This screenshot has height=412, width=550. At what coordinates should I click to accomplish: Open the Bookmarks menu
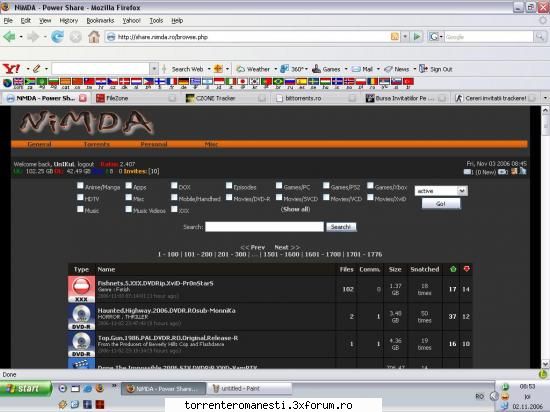[100, 21]
